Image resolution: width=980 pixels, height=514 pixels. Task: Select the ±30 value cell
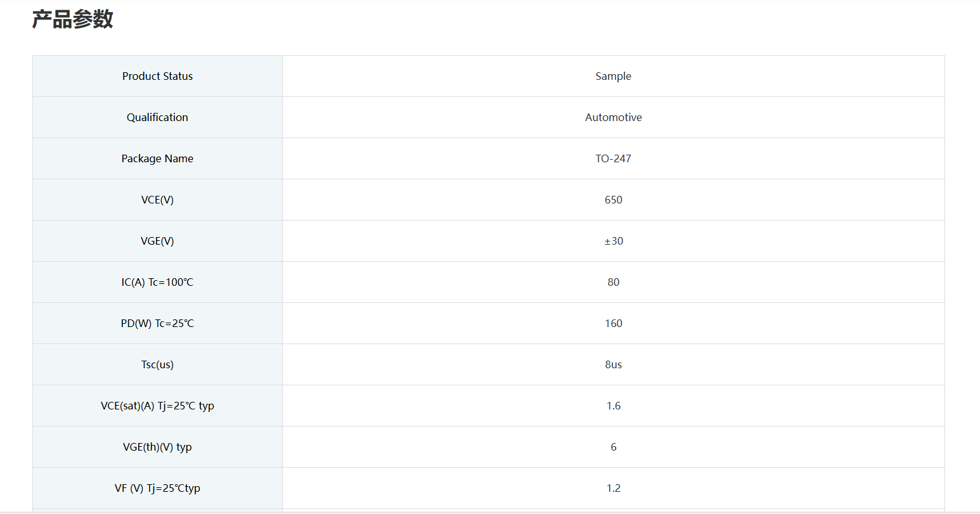[613, 241]
